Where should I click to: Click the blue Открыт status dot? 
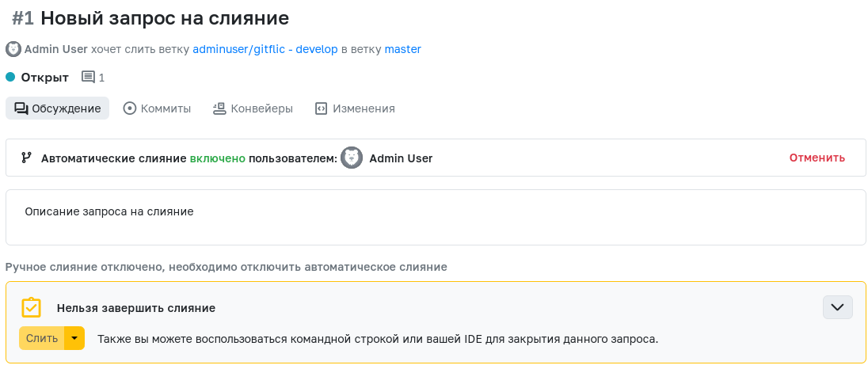click(10, 77)
